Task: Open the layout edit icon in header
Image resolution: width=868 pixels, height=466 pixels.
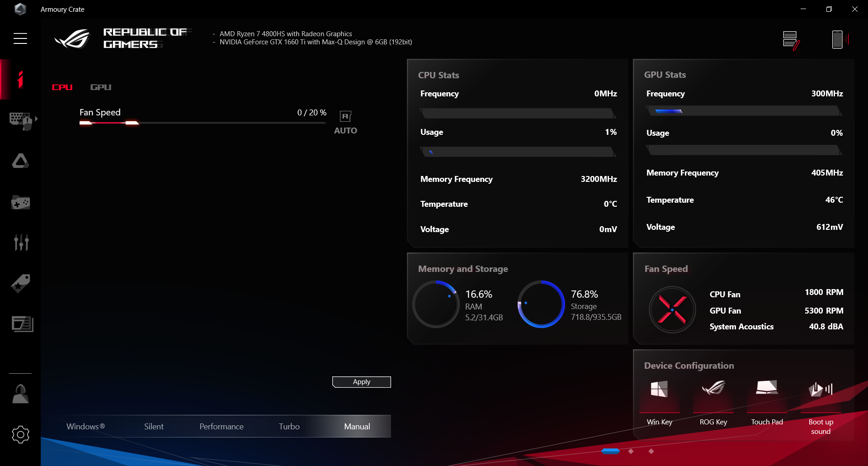Action: point(791,40)
